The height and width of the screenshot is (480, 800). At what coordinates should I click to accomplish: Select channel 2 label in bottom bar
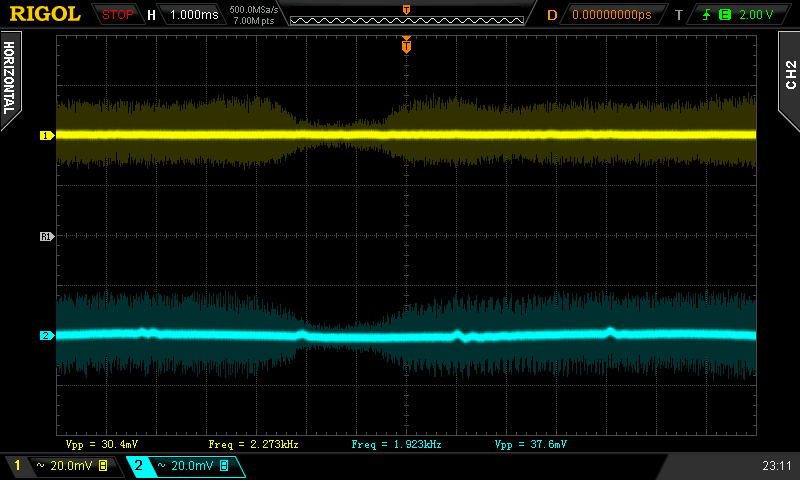(x=138, y=465)
